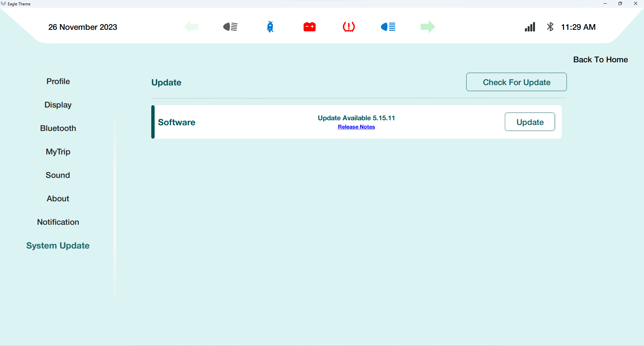Viewport: 644px width, 346px height.
Task: Click the gray headlight beam icon
Action: (230, 27)
